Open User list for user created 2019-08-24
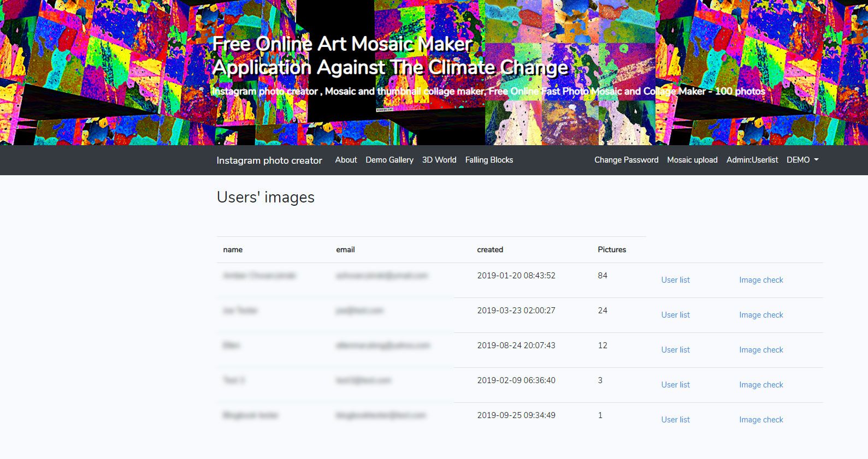868x459 pixels. [x=675, y=350]
